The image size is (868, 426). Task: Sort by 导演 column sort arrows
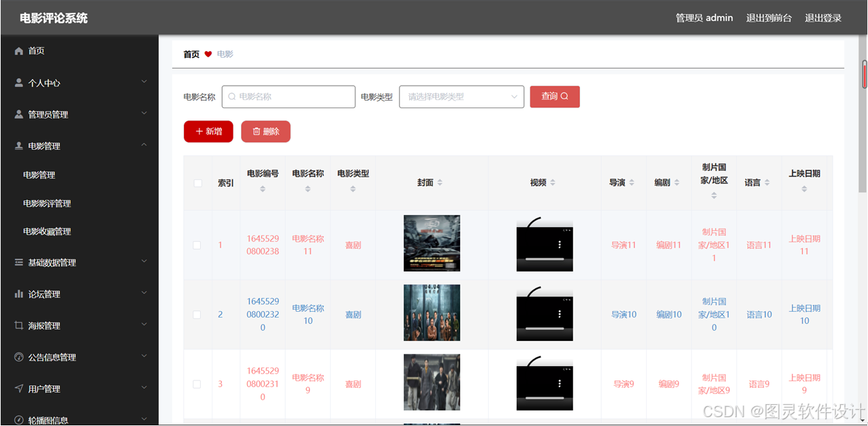[x=632, y=182]
